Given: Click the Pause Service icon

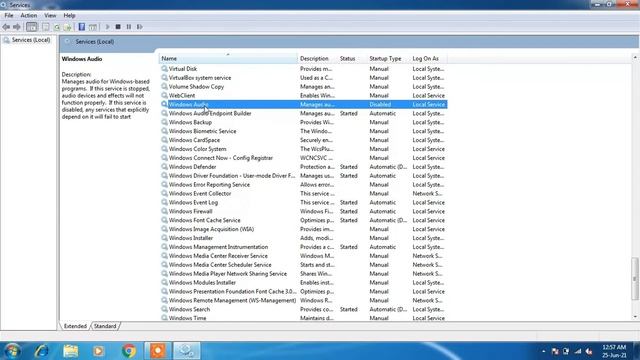Looking at the screenshot, I should (x=129, y=27).
